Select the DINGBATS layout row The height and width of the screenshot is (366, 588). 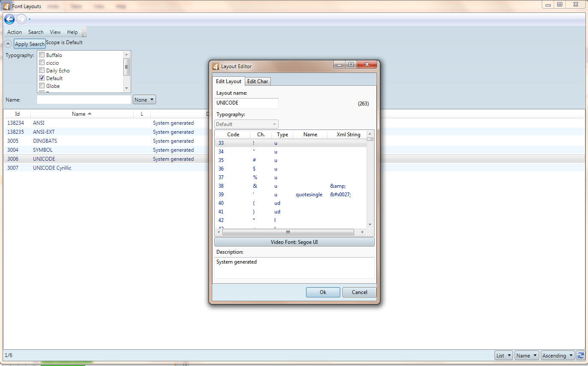tap(294, 141)
